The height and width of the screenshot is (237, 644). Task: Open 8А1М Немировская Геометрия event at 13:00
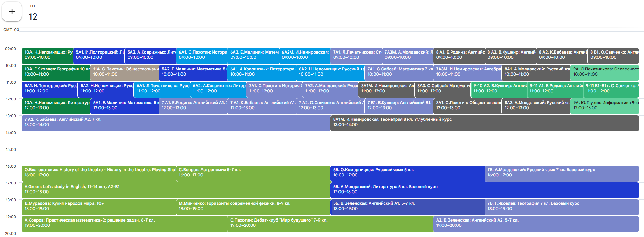[484, 122]
